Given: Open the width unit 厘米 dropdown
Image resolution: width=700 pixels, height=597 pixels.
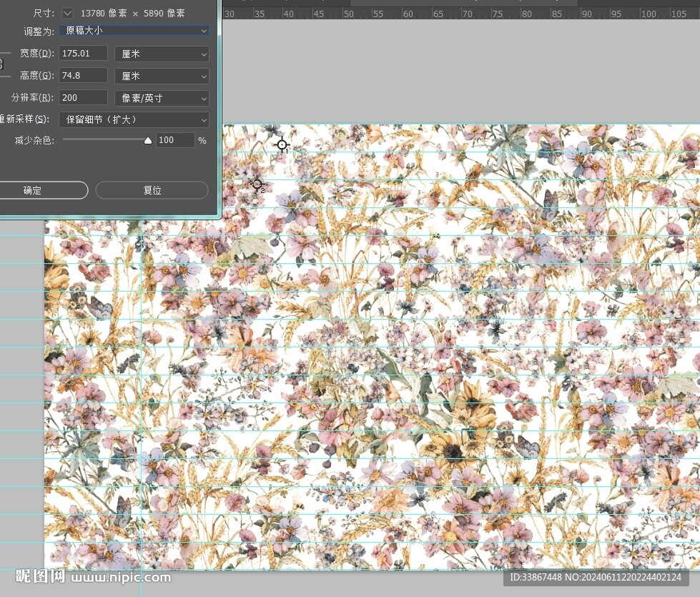Looking at the screenshot, I should coord(162,54).
